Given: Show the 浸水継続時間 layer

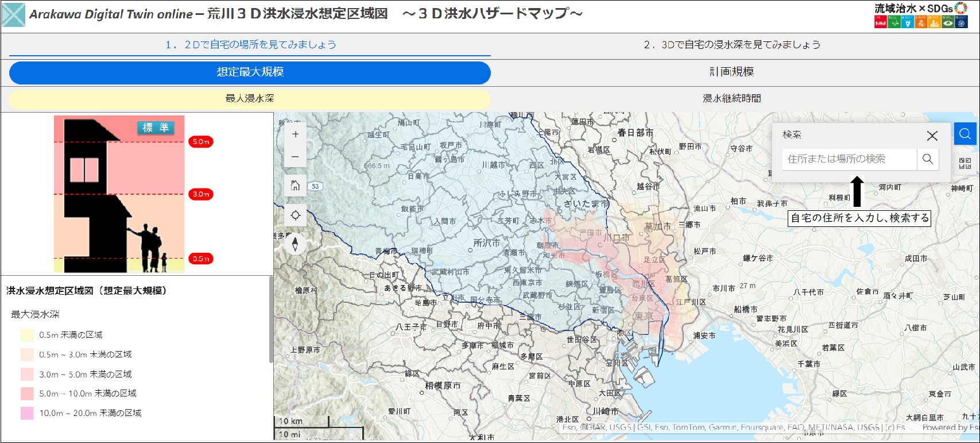Looking at the screenshot, I should pos(732,99).
